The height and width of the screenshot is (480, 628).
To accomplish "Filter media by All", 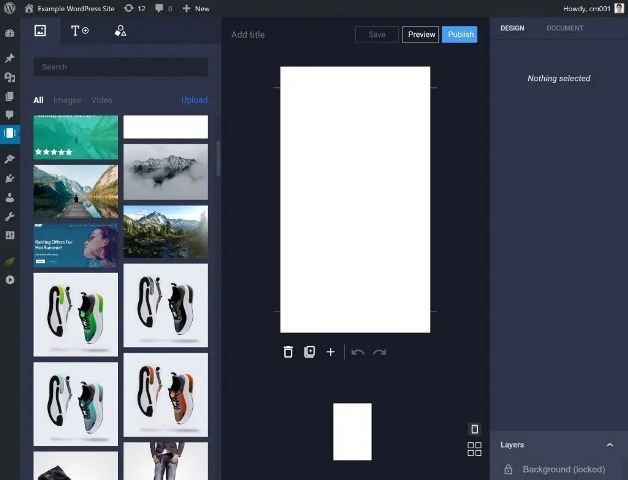I will [x=38, y=100].
